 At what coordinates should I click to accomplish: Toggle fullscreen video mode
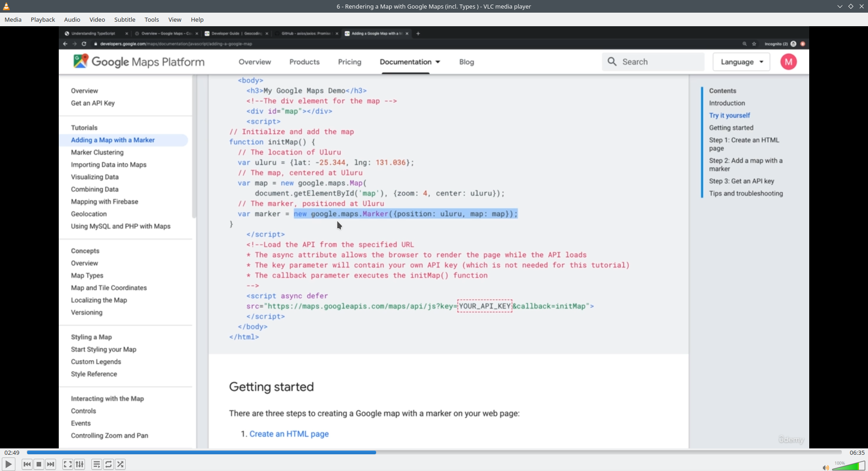(x=67, y=464)
